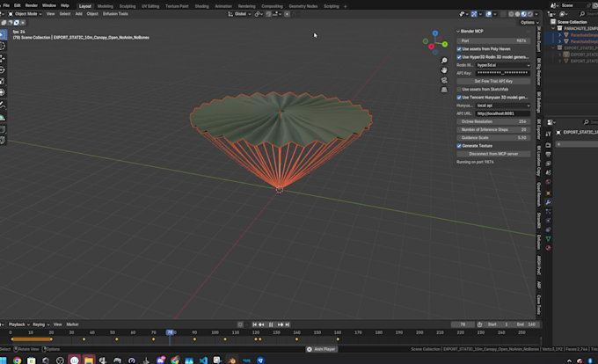
Task: Open the Object Mode dropdown
Action: 25,14
